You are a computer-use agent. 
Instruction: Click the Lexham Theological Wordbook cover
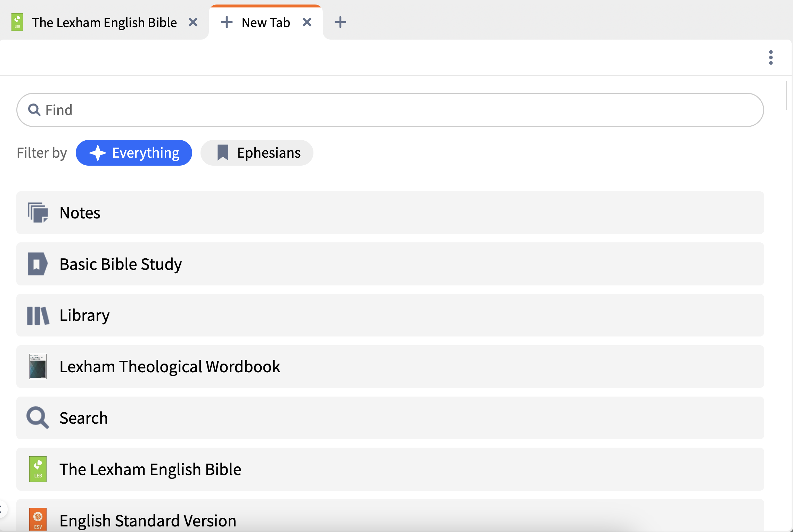pyautogui.click(x=38, y=366)
